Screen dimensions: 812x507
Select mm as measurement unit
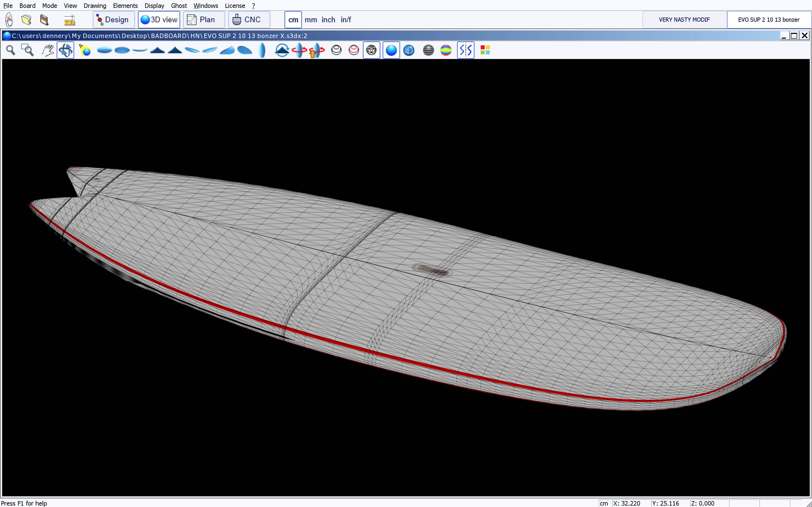click(310, 20)
